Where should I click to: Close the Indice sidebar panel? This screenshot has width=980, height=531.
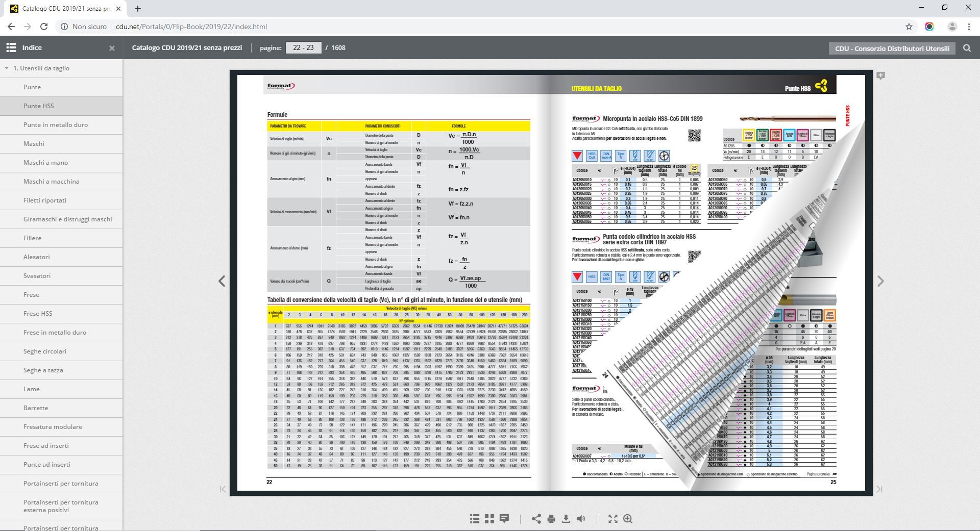[112, 48]
